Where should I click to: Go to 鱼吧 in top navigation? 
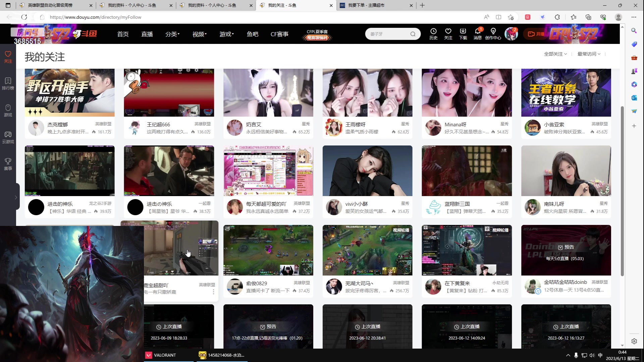tap(253, 34)
